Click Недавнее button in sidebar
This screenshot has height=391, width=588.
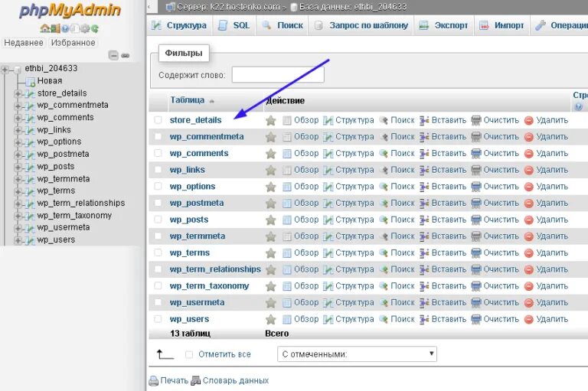click(24, 43)
